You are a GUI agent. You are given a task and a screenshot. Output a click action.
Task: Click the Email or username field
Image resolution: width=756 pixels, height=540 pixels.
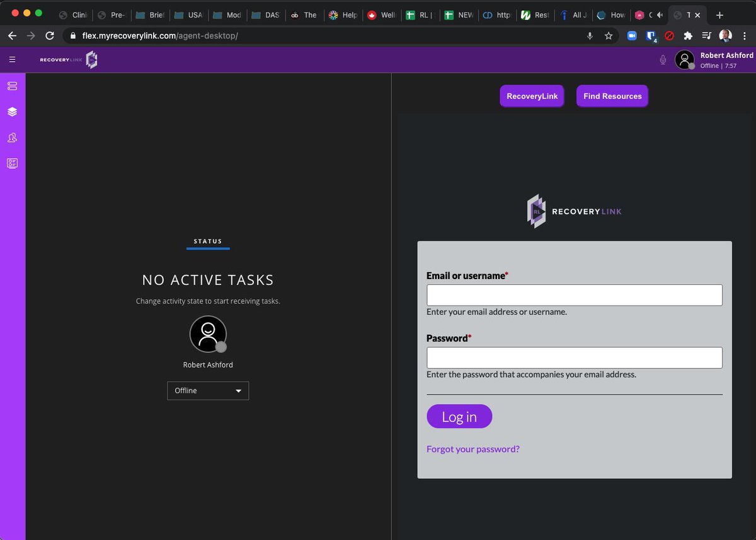[x=575, y=295]
